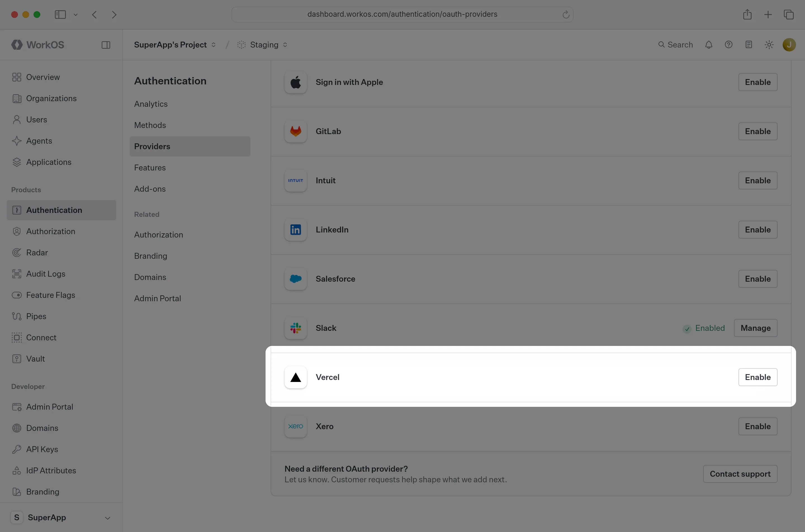
Task: Click the browser address bar
Action: pyautogui.click(x=402, y=14)
